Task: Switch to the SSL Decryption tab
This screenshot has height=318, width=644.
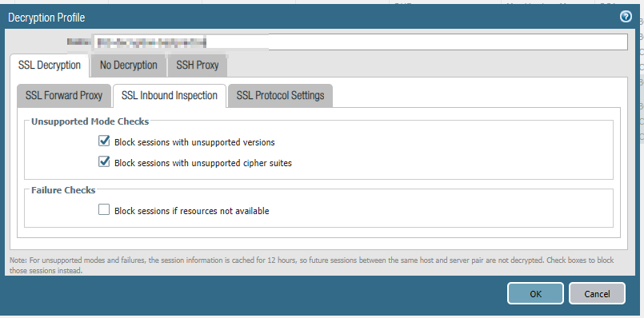Action: click(x=50, y=66)
